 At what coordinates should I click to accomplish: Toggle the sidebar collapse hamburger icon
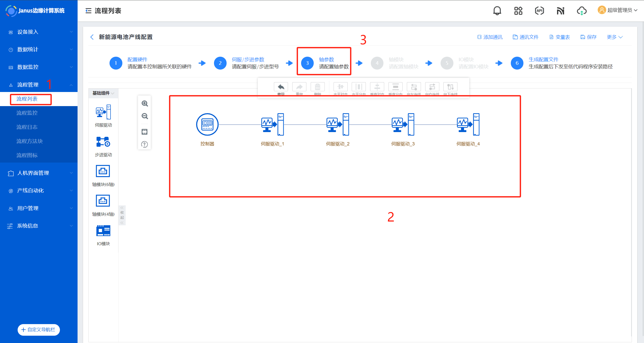click(88, 11)
